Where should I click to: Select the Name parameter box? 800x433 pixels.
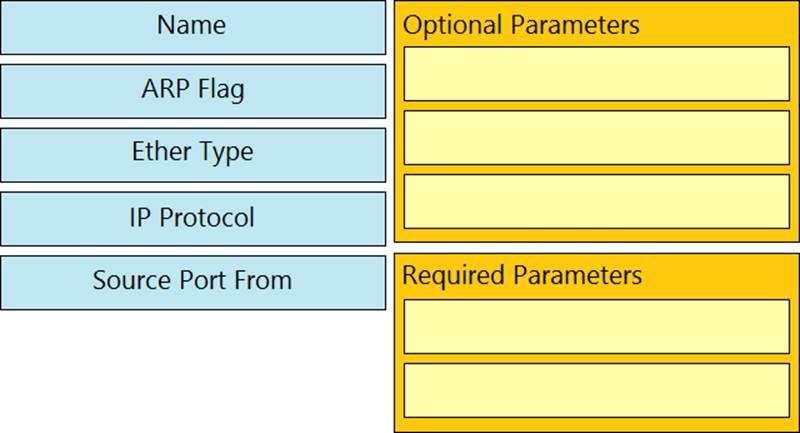193,27
